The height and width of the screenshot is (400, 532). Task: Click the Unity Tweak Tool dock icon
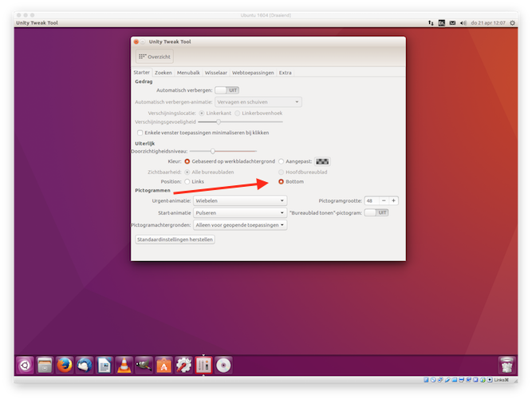coord(203,366)
